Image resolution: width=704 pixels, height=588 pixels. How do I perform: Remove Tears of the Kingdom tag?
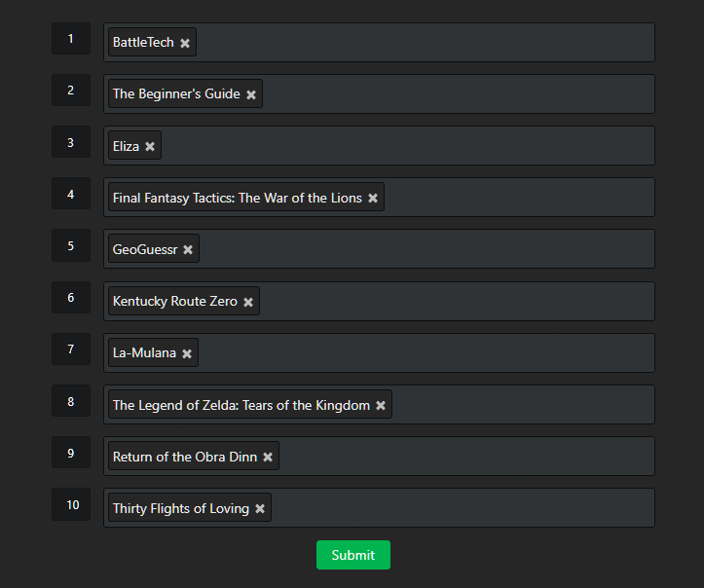pos(381,406)
